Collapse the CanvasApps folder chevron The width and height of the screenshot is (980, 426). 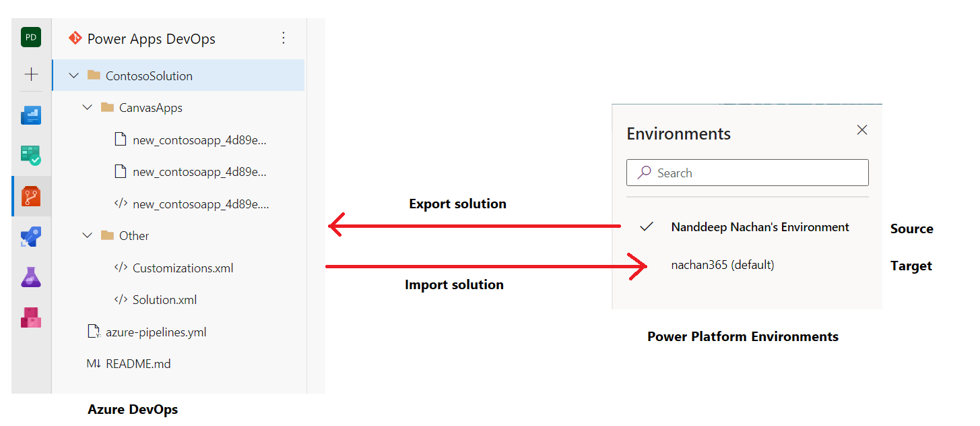(x=87, y=107)
